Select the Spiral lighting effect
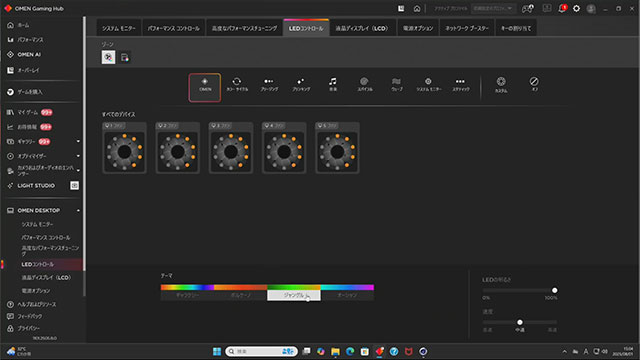This screenshot has height=360, width=640. pyautogui.click(x=364, y=84)
